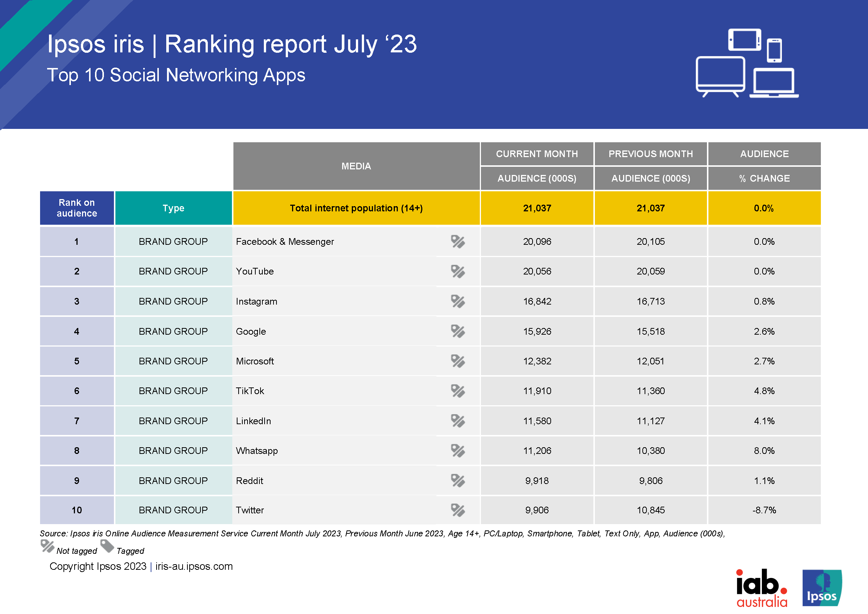Click the not-tagged icon in TikTok row
This screenshot has height=614, width=868.
[458, 391]
